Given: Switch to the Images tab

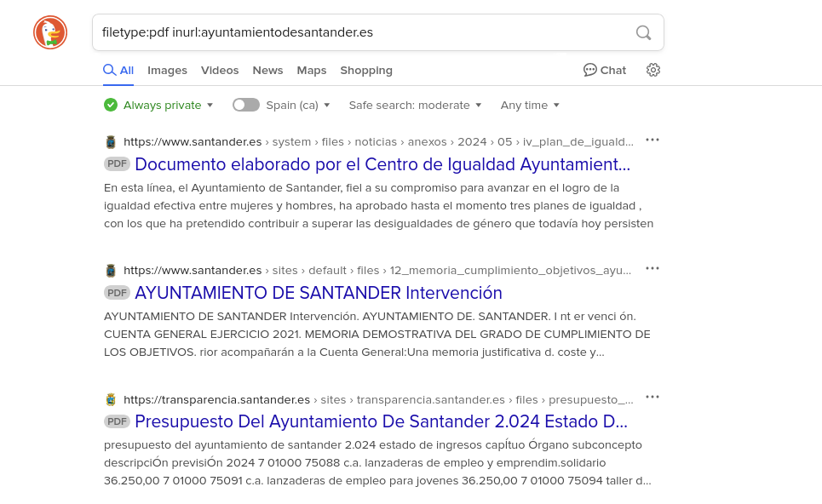Looking at the screenshot, I should tap(167, 70).
